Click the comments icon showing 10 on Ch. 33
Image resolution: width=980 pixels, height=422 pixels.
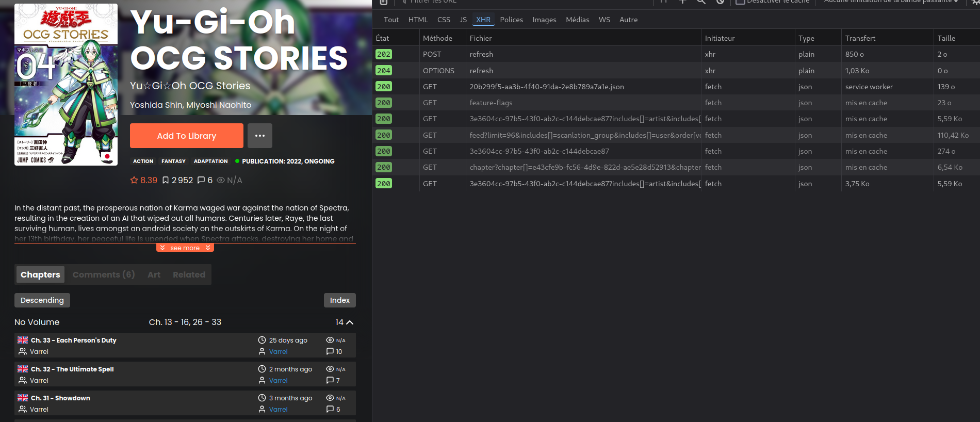pos(330,351)
